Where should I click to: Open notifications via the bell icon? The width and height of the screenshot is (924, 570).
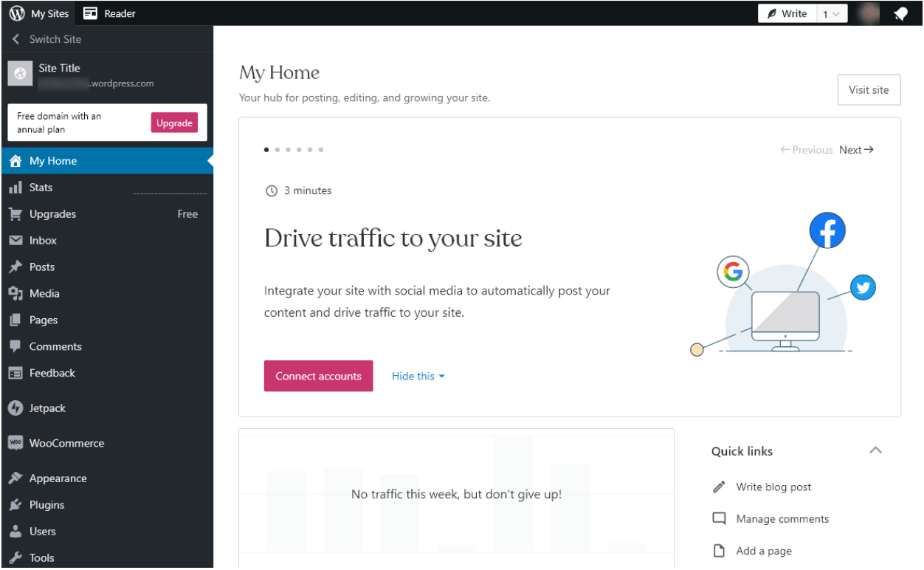point(900,13)
